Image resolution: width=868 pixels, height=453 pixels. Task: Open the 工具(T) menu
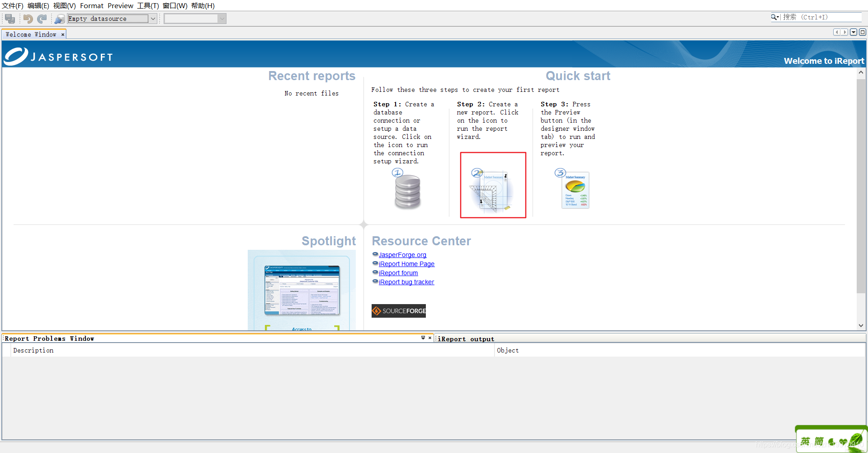coord(148,6)
